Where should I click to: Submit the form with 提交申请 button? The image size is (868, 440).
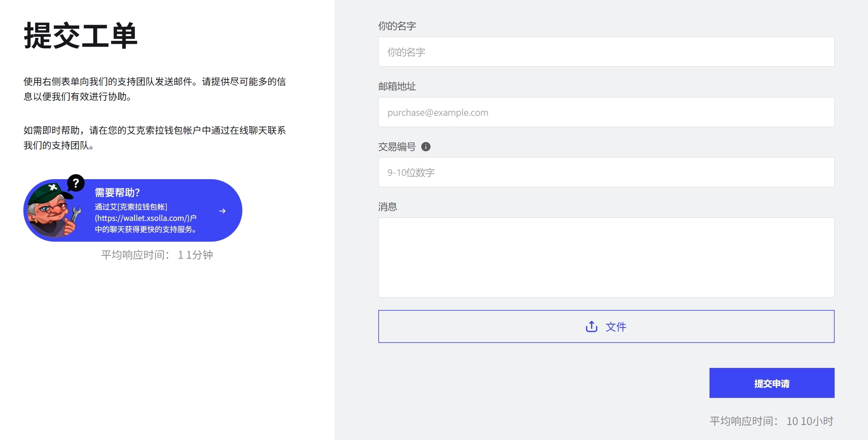pyautogui.click(x=772, y=383)
